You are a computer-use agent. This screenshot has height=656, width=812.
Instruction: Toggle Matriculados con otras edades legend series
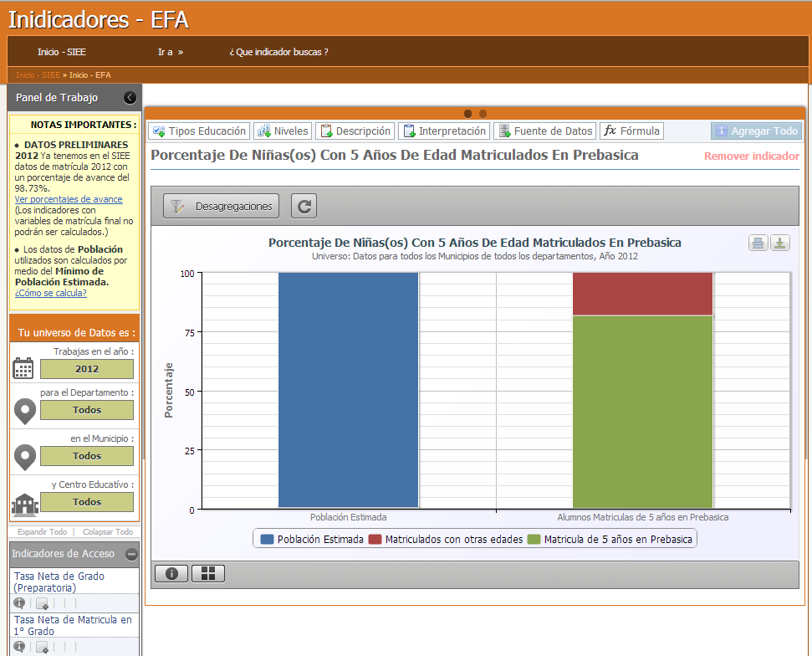coord(446,540)
